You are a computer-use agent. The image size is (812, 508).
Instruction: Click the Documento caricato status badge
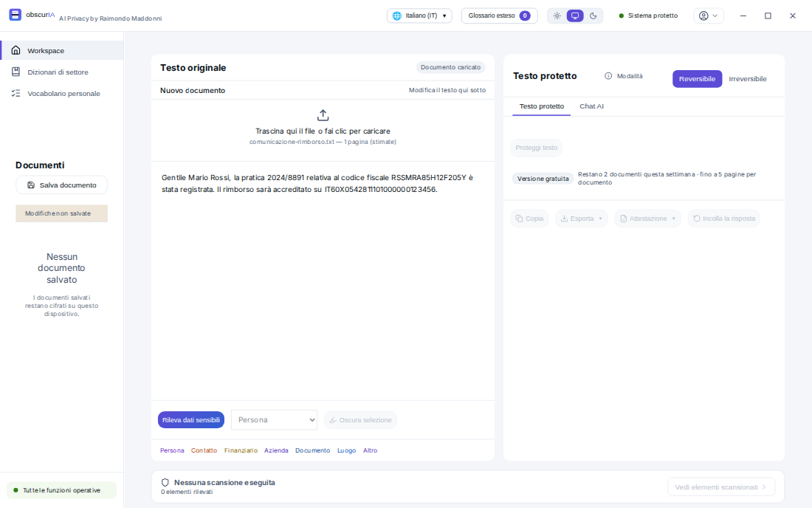click(x=450, y=67)
